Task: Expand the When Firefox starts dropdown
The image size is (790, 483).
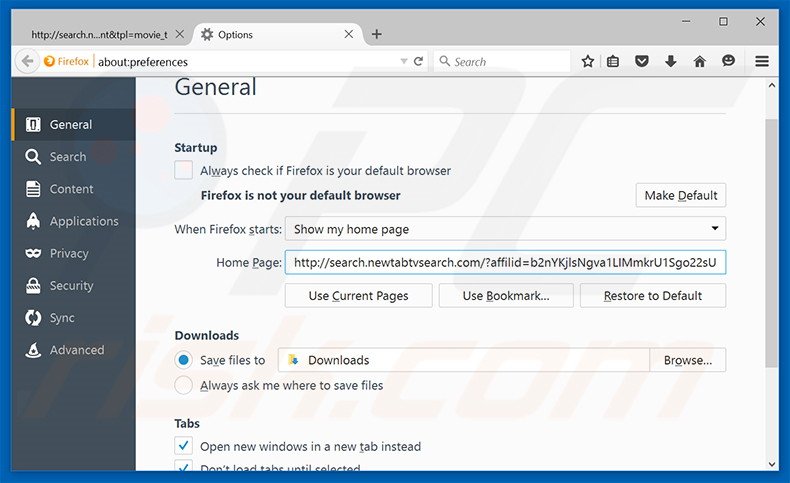Action: pyautogui.click(x=505, y=229)
